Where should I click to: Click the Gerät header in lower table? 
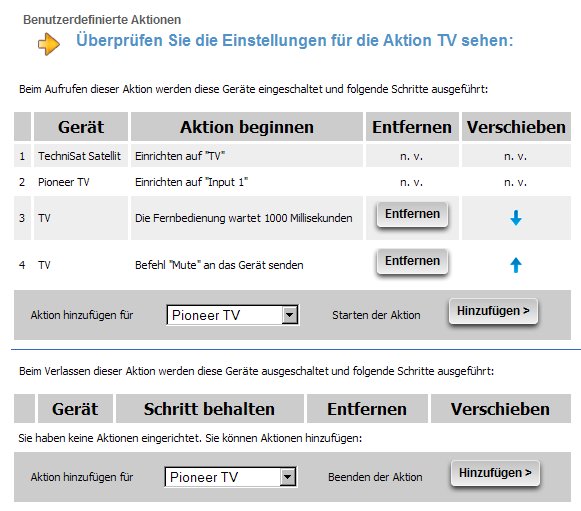pos(75,409)
